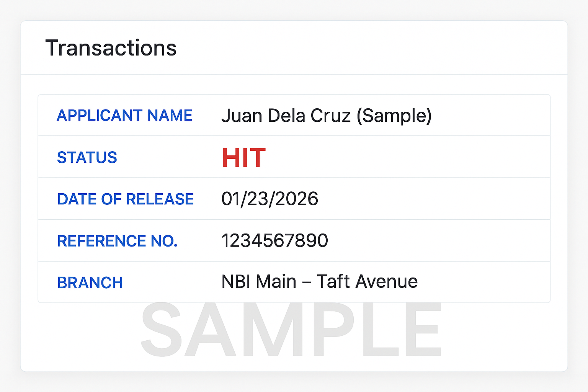Select the DATE OF RELEASE label

coord(126,199)
